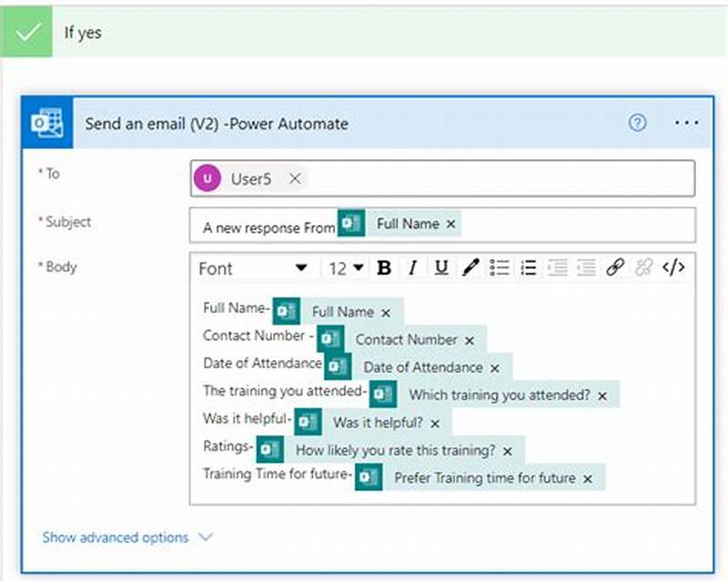Insert a numbered list in the body
Viewport: 728px width, 581px height.
pyautogui.click(x=525, y=268)
